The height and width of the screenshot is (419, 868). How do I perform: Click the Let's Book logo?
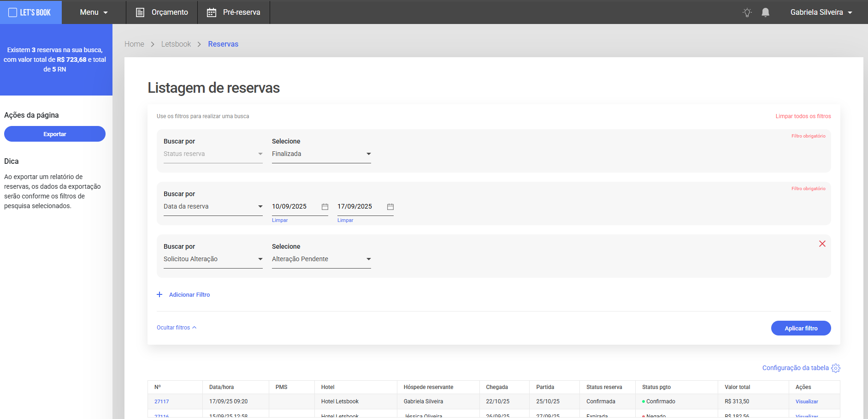click(30, 12)
